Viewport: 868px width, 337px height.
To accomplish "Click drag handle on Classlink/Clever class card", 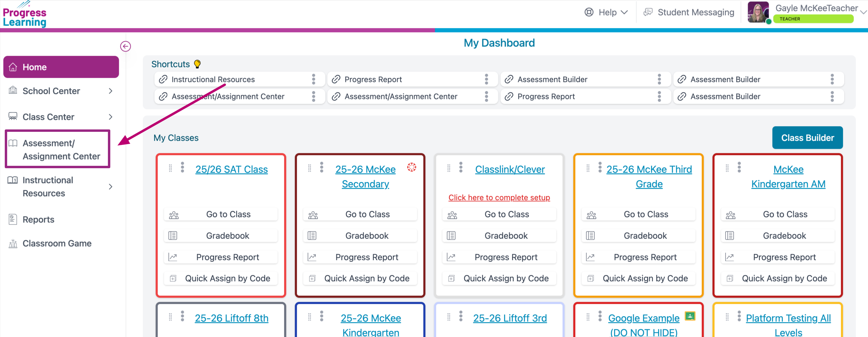I will (x=449, y=168).
